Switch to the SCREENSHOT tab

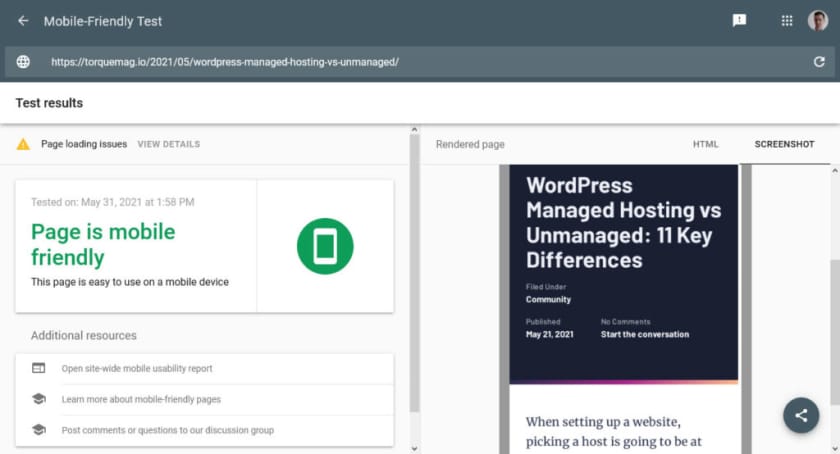784,144
